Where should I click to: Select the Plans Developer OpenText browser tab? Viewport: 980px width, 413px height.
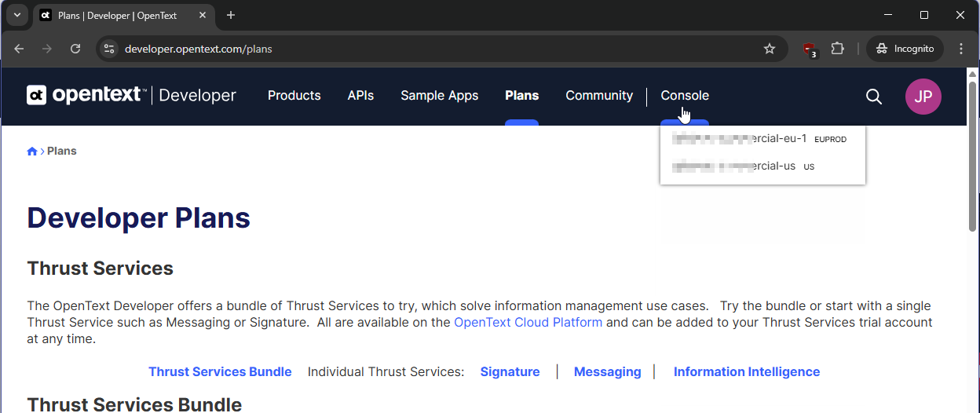[x=126, y=16]
